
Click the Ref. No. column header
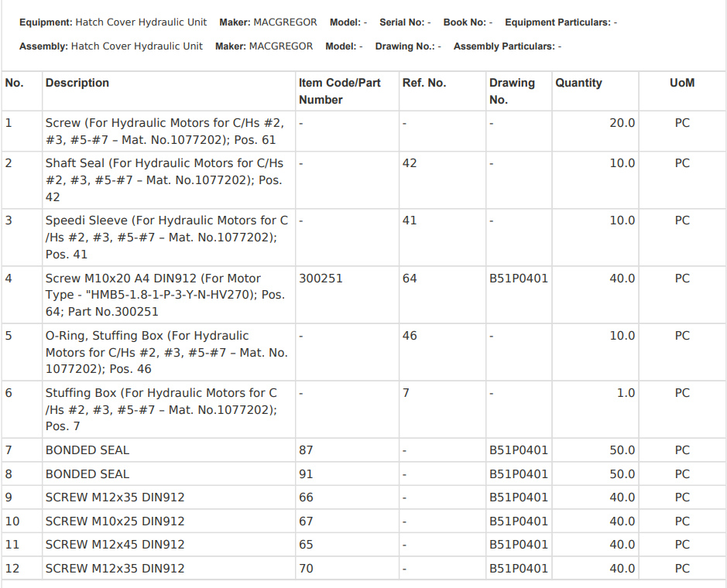[x=424, y=83]
